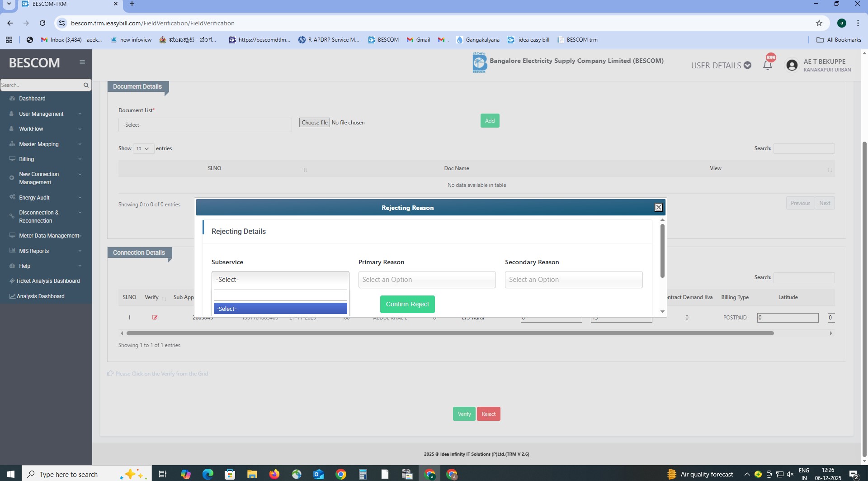Bookmark this page with the star icon
The image size is (868, 481).
819,23
